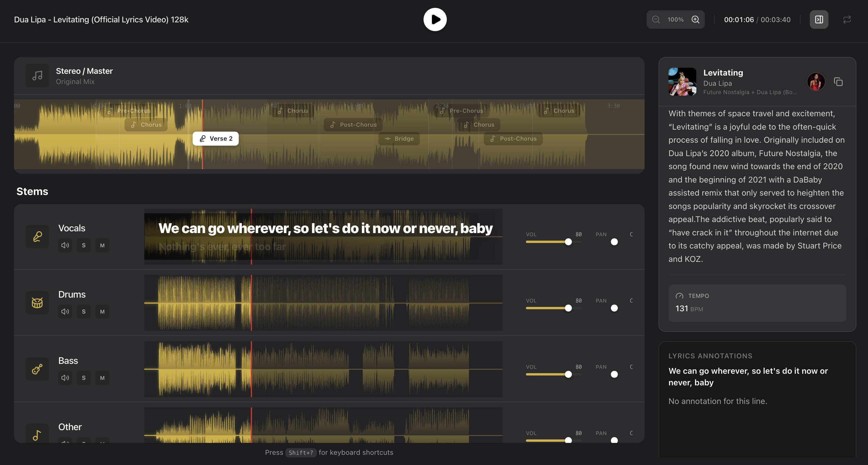Screen dimensions: 868x465
Task: Jump to Verse 2 section marker
Action: pos(216,139)
